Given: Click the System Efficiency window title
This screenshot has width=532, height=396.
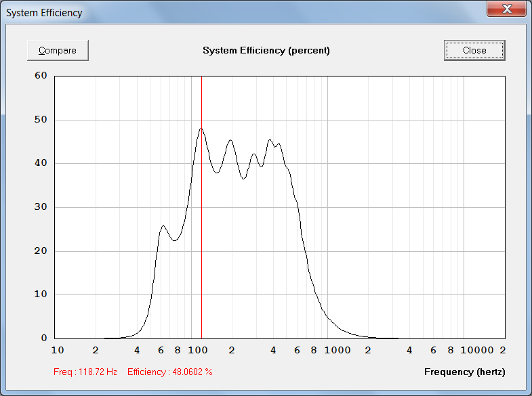Looking at the screenshot, I should click(44, 13).
